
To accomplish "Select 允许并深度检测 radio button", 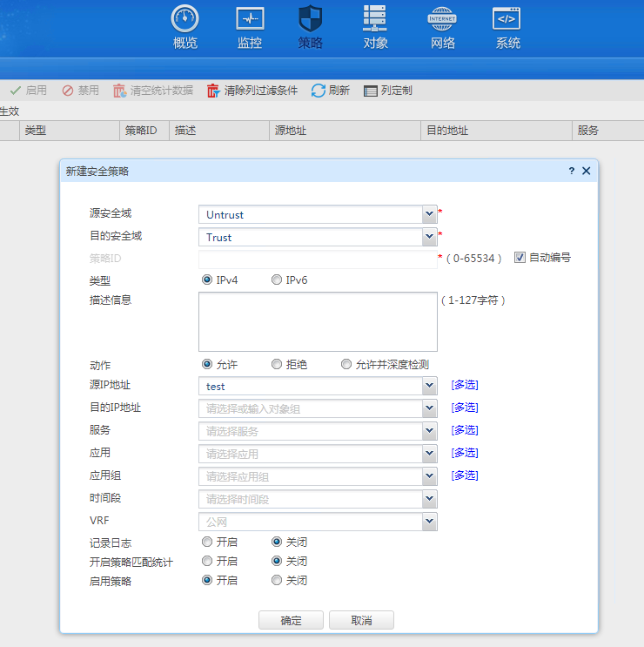I will point(346,364).
